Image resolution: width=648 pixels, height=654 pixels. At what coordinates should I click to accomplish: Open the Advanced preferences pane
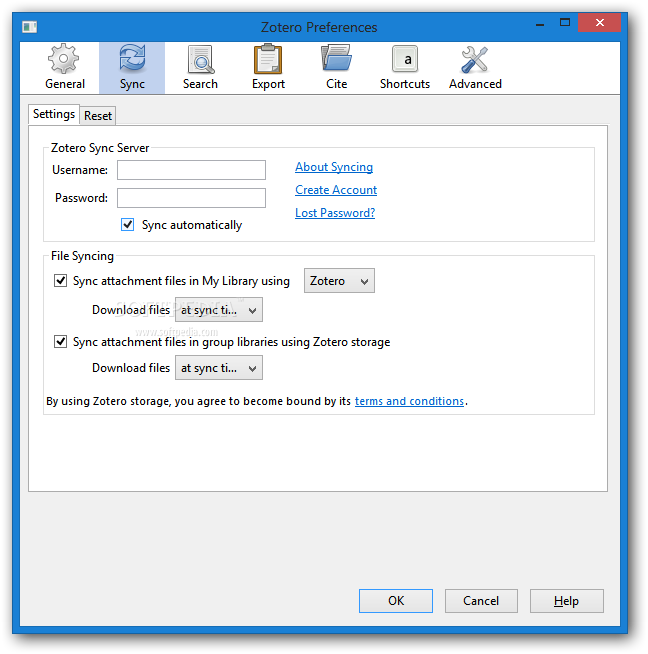coord(475,68)
